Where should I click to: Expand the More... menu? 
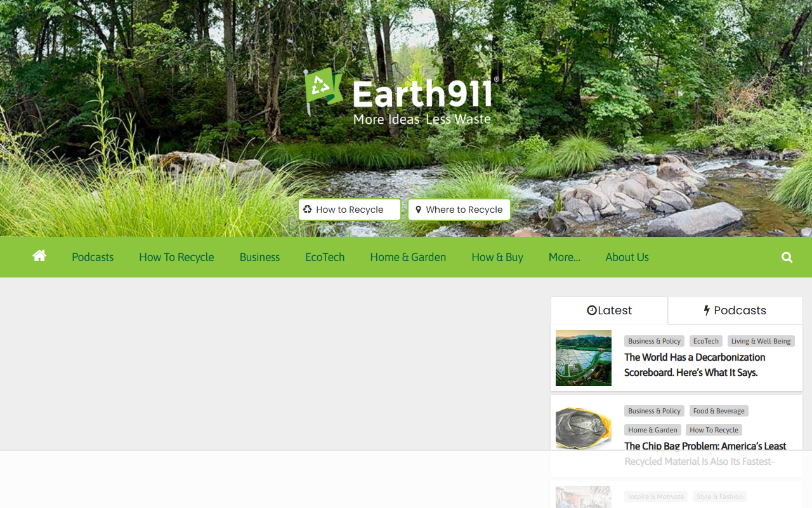click(565, 257)
